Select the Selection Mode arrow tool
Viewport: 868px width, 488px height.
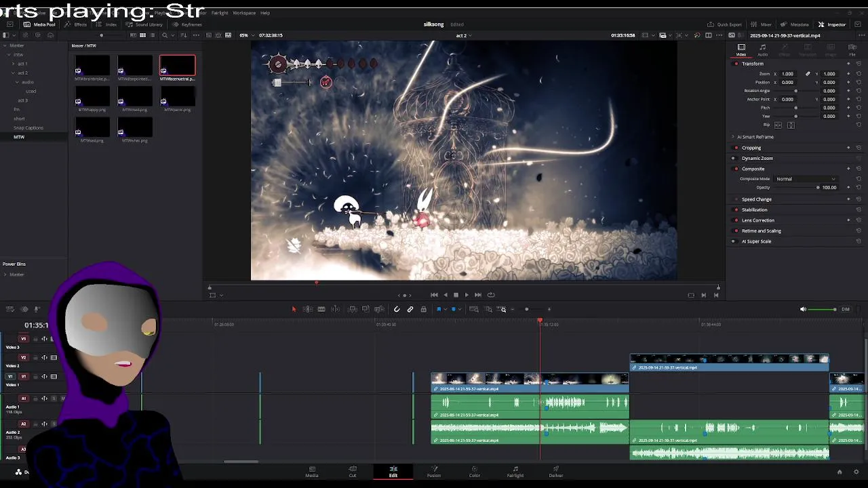point(294,309)
